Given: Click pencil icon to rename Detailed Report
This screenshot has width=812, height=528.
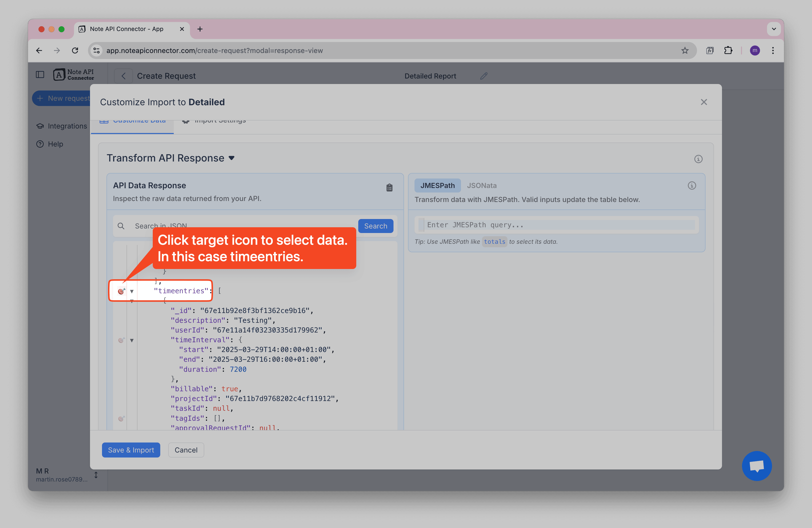Looking at the screenshot, I should pyautogui.click(x=483, y=76).
